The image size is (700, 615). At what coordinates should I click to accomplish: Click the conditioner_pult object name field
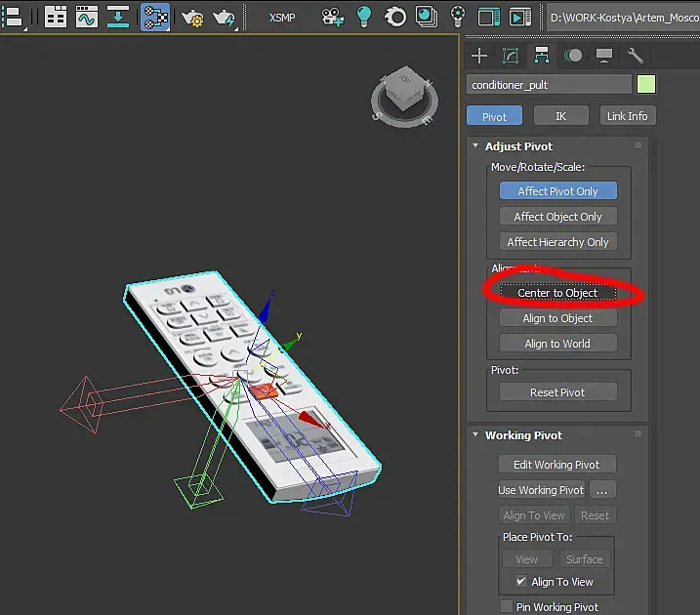coord(549,84)
